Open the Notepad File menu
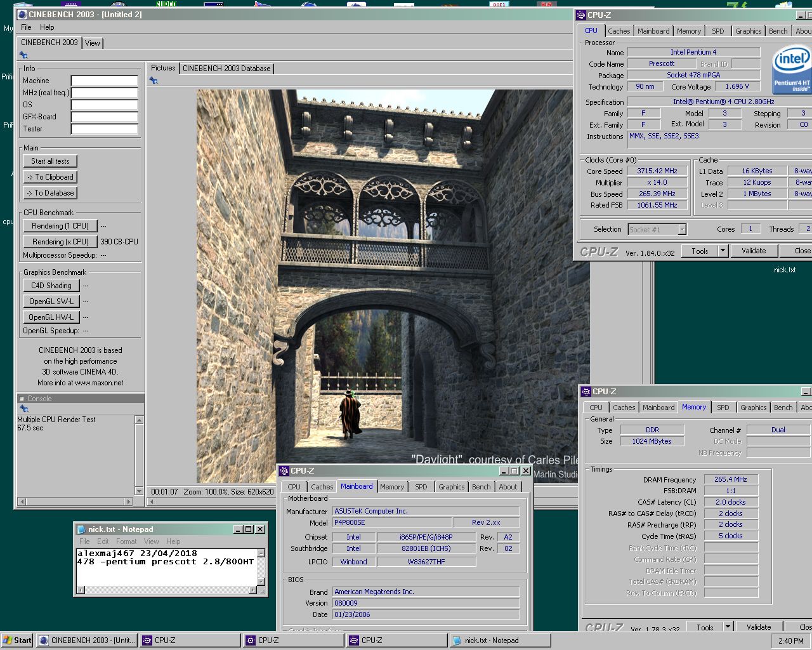 84,541
